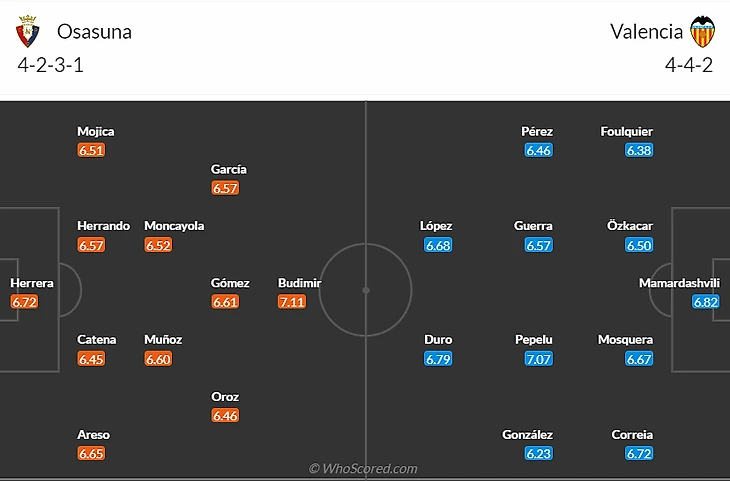The image size is (730, 481).
Task: Select player Özkacar's name
Action: tap(630, 226)
